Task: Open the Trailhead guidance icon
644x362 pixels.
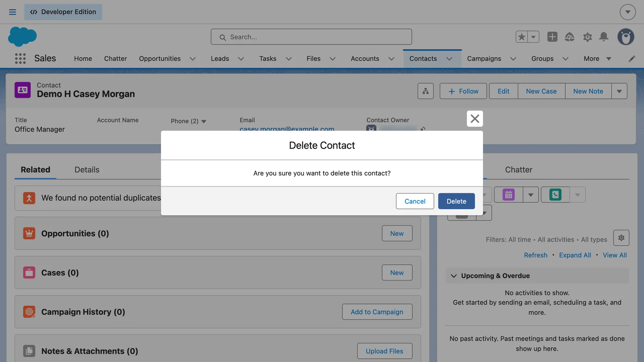Action: coord(570,37)
